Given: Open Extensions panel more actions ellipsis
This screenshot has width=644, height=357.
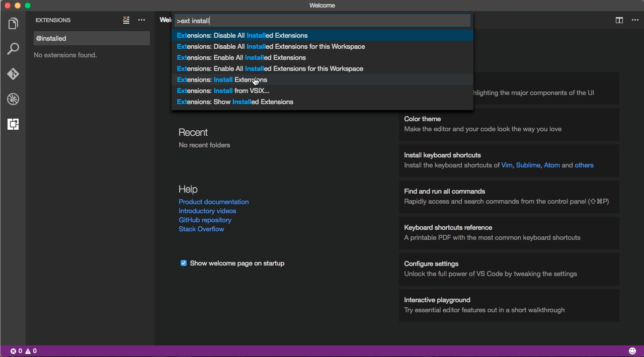Looking at the screenshot, I should pos(142,20).
